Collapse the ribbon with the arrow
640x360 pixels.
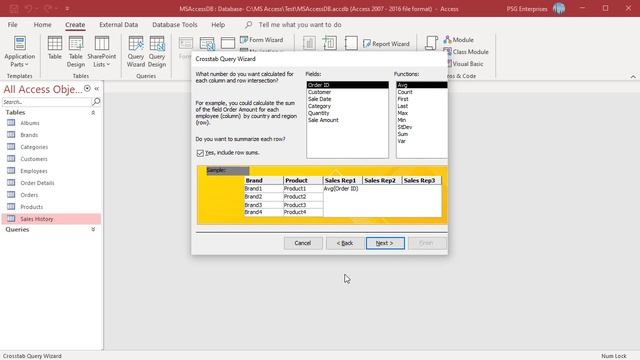[x=633, y=76]
